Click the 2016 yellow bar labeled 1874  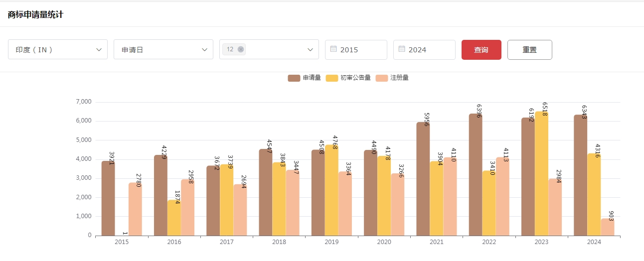174,219
